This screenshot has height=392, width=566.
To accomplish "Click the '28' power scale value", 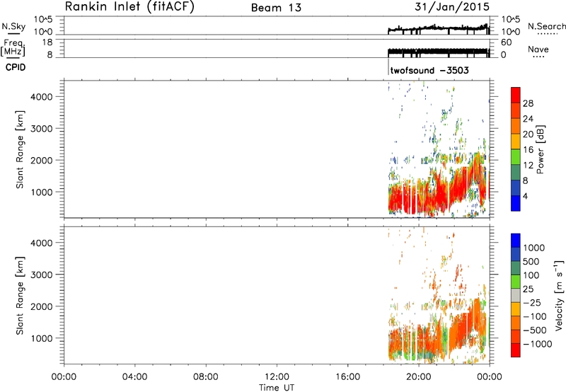I will pos(528,103).
